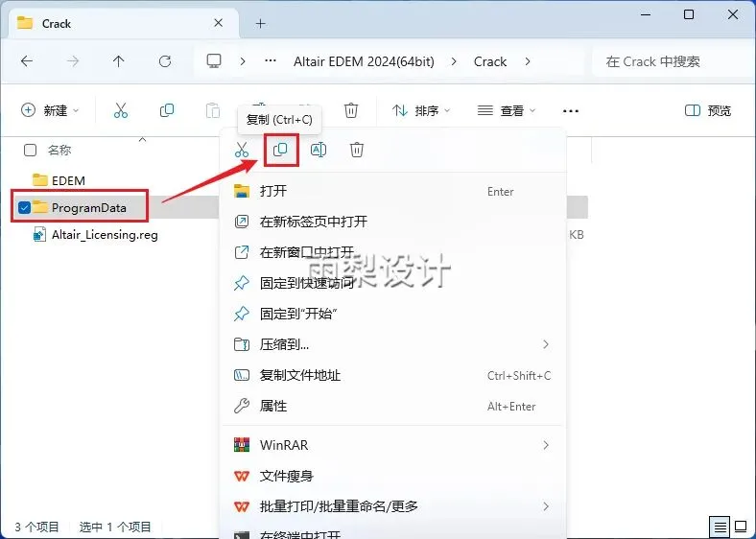Click the toolbar Copy icon
The height and width of the screenshot is (539, 756).
(167, 110)
